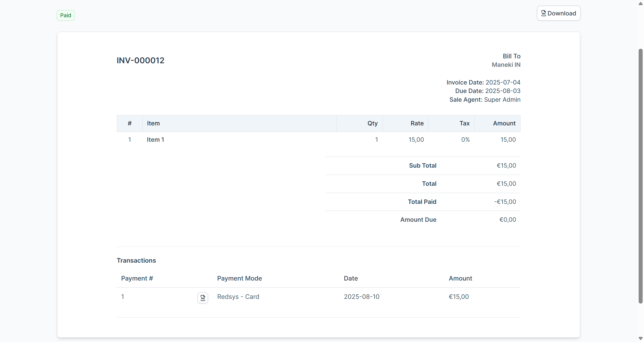Click the PDF icon in Download button
Viewport: 644px width, 342px height.
click(x=544, y=13)
